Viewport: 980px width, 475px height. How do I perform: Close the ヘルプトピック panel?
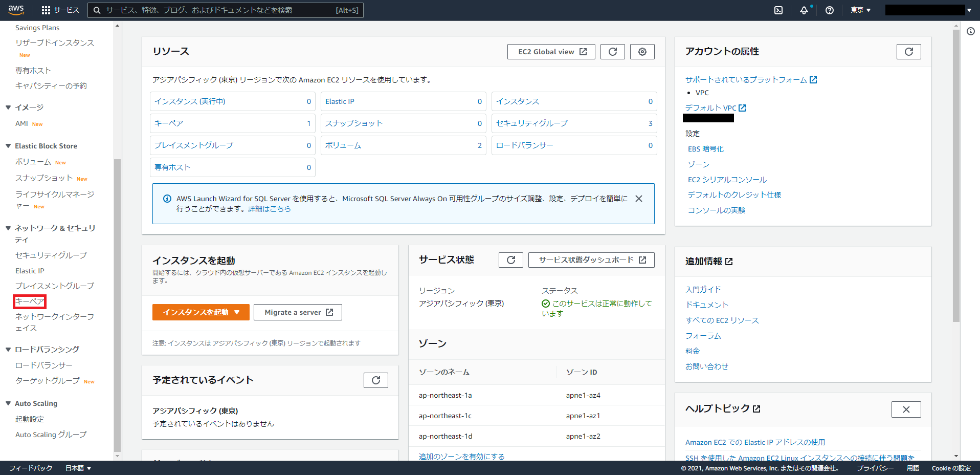[906, 409]
